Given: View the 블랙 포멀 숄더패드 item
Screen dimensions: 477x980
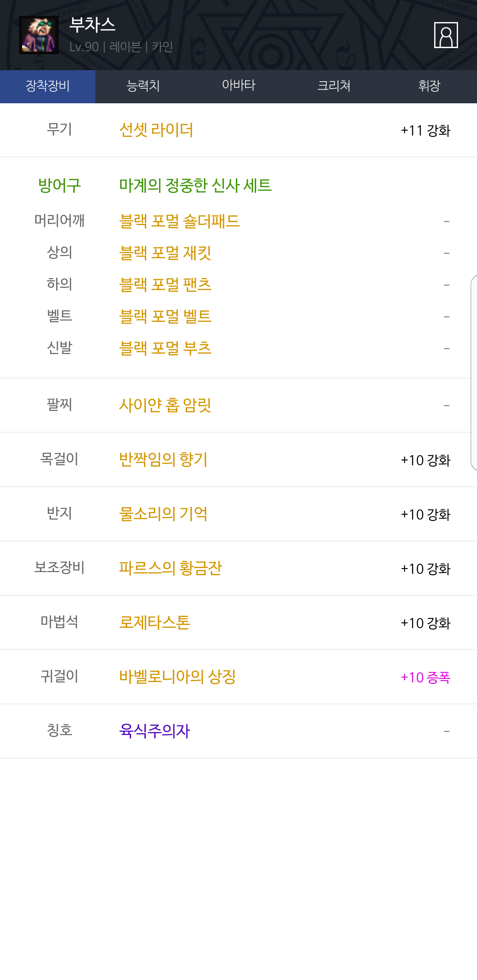Looking at the screenshot, I should coord(179,221).
